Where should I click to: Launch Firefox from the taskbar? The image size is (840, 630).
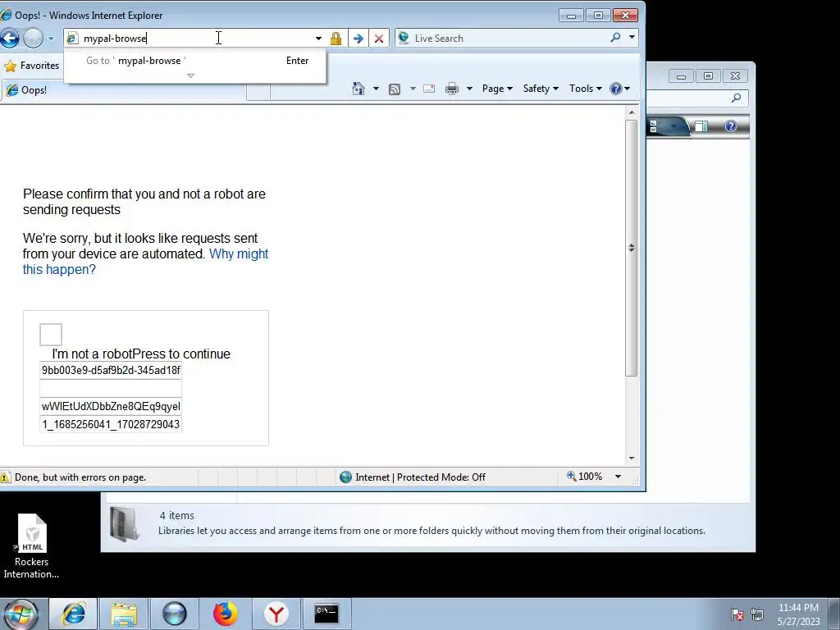226,614
